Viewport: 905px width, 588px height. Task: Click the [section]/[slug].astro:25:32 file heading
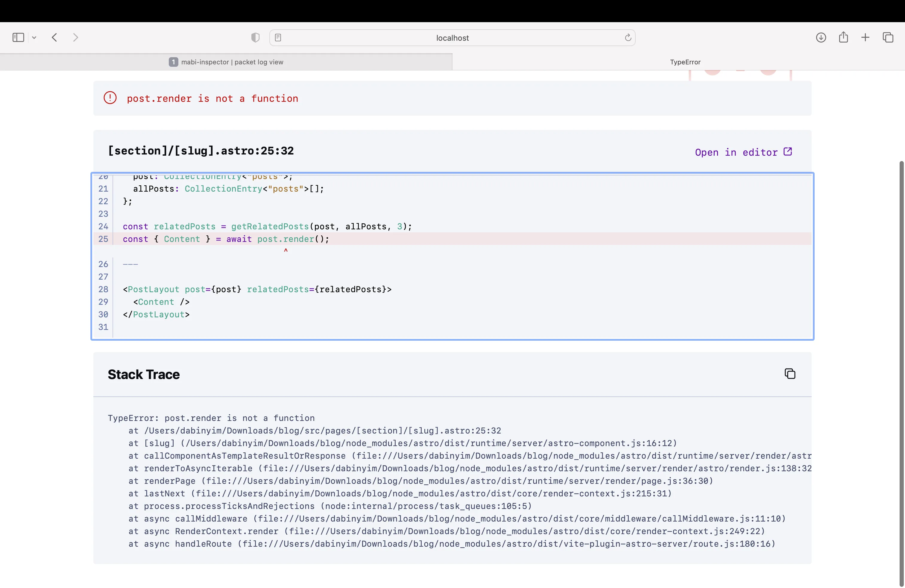click(x=201, y=151)
